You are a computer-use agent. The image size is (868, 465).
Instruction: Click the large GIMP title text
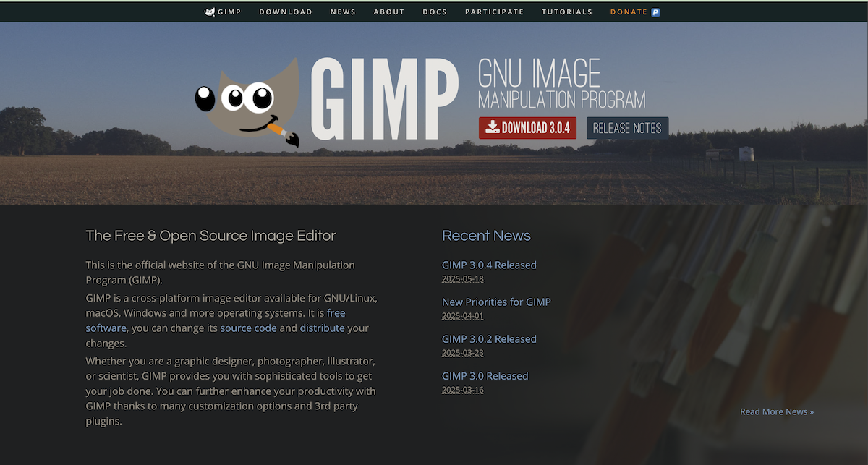[385, 99]
